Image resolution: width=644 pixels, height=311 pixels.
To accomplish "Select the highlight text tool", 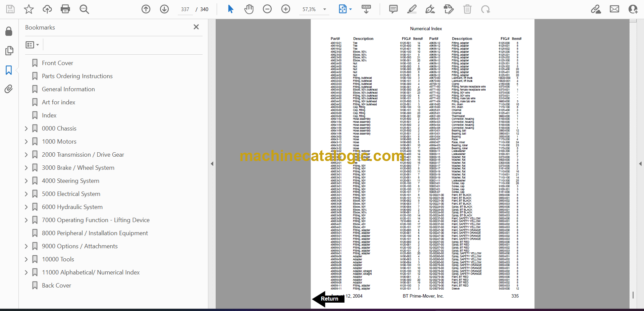I will pos(412,9).
